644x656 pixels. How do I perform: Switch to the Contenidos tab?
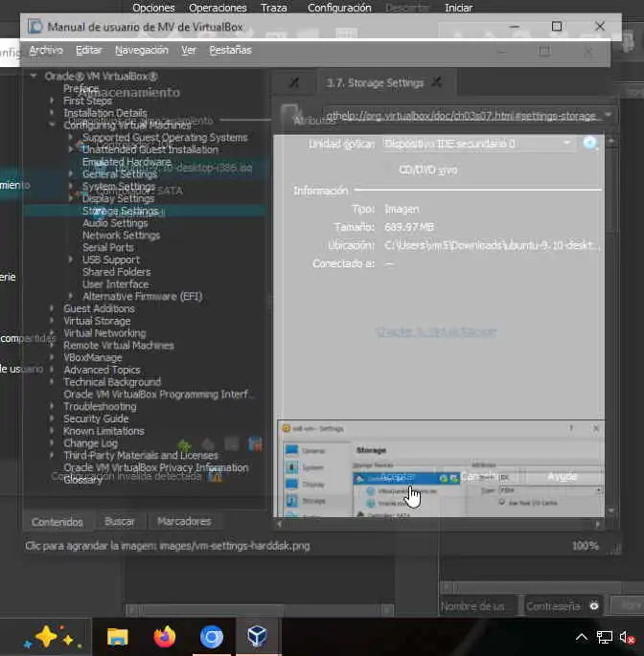tap(57, 522)
